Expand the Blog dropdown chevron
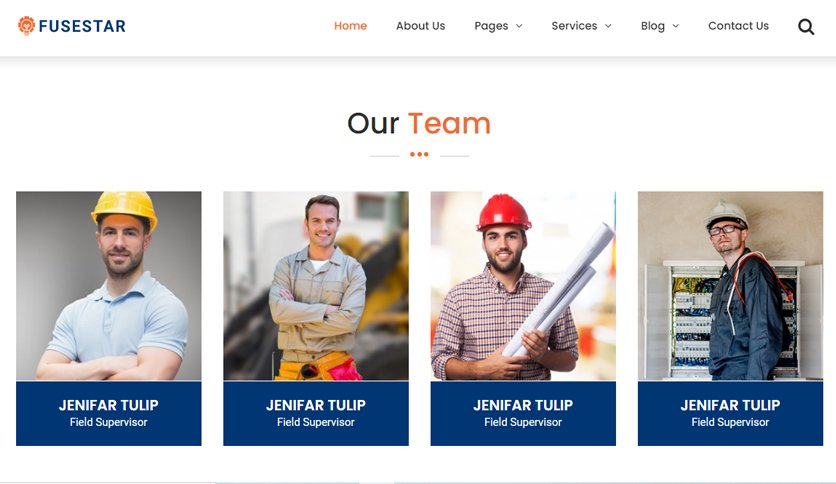The height and width of the screenshot is (484, 836). 676,26
